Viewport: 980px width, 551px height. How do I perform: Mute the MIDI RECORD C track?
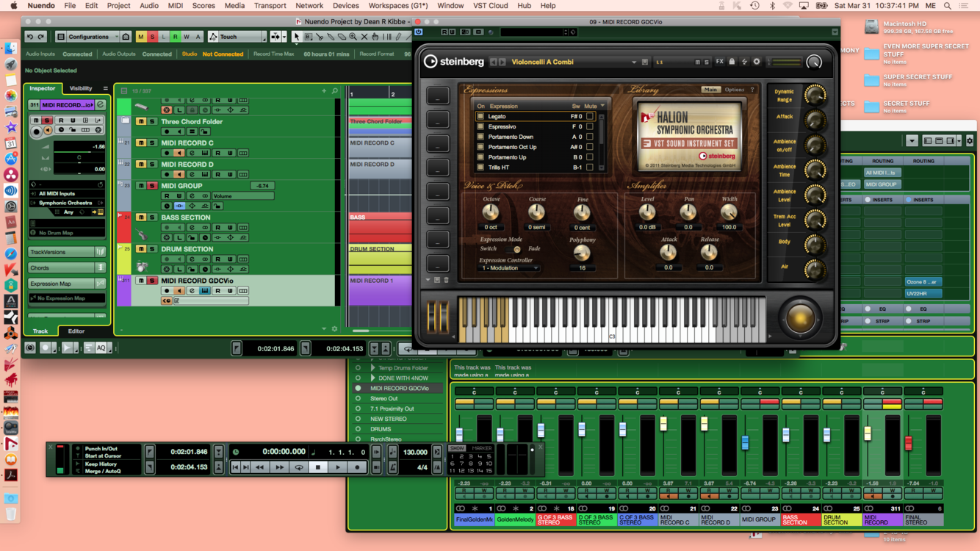pyautogui.click(x=141, y=143)
